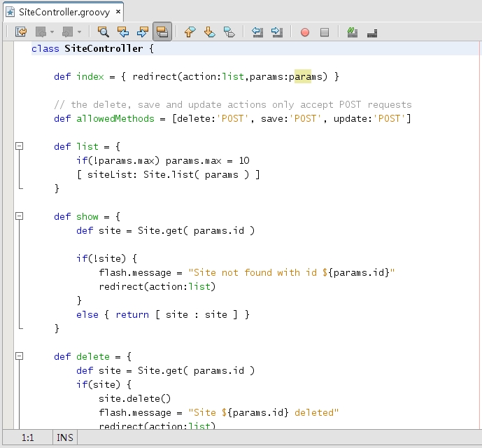
Task: Click 'SiteController' class name in code
Action: 104,48
